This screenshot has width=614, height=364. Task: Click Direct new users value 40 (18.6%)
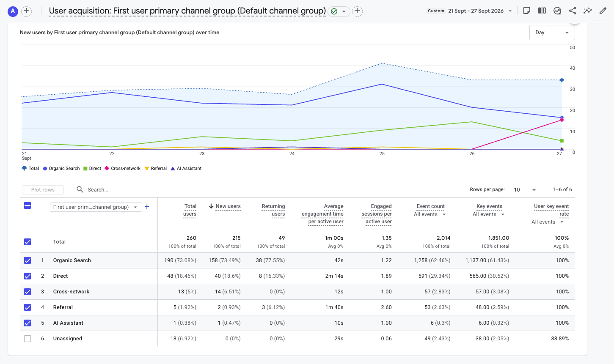pyautogui.click(x=228, y=276)
